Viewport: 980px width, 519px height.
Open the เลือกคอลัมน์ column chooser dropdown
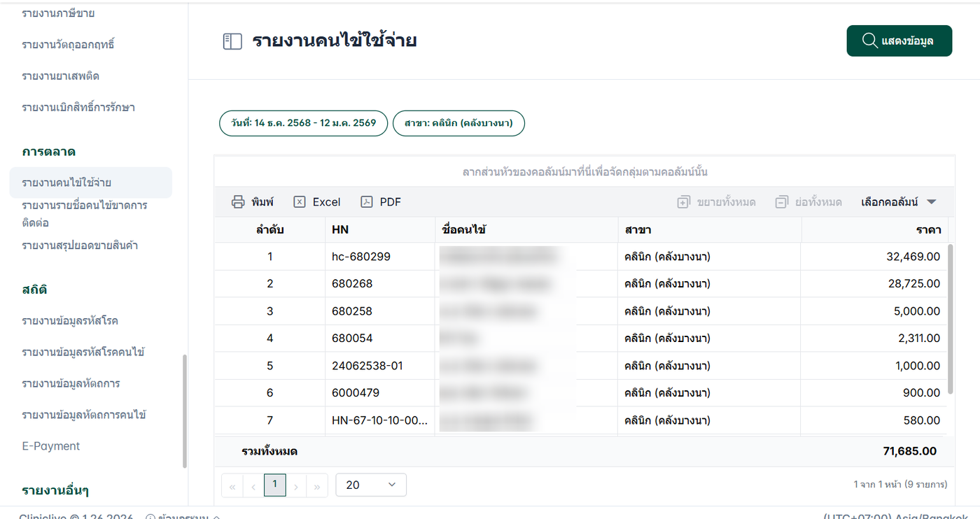899,202
